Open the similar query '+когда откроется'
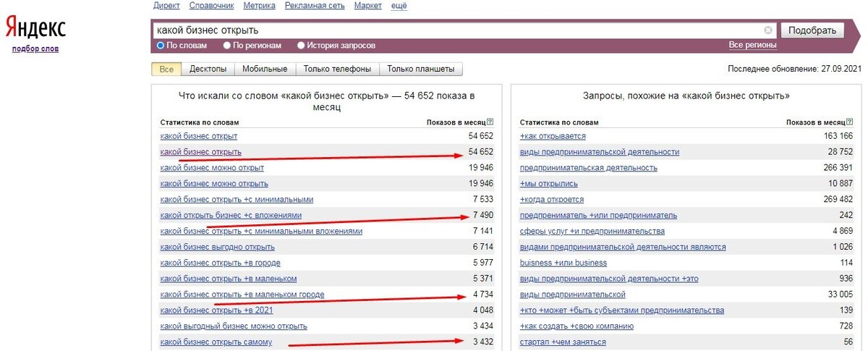 552,200
